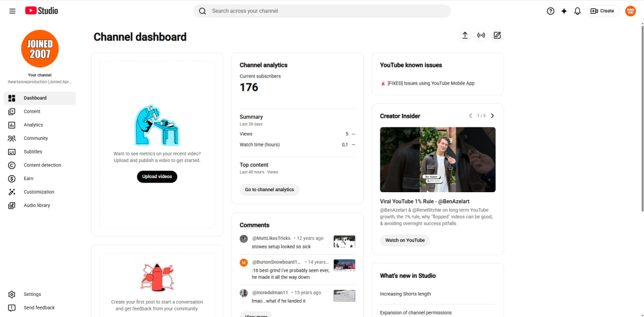Click the Customization wand icon
The image size is (644, 317).
click(x=12, y=192)
